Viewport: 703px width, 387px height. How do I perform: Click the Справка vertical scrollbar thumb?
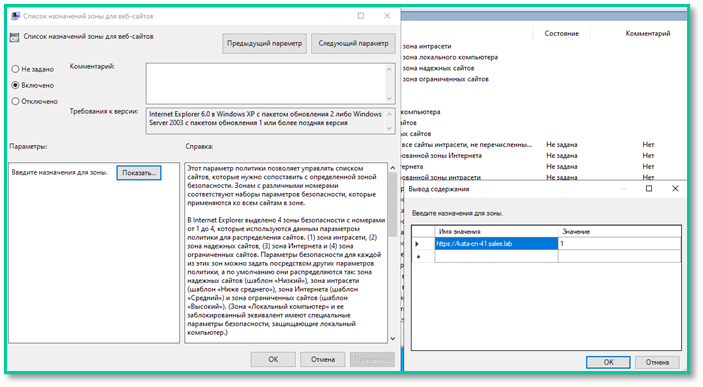click(393, 204)
